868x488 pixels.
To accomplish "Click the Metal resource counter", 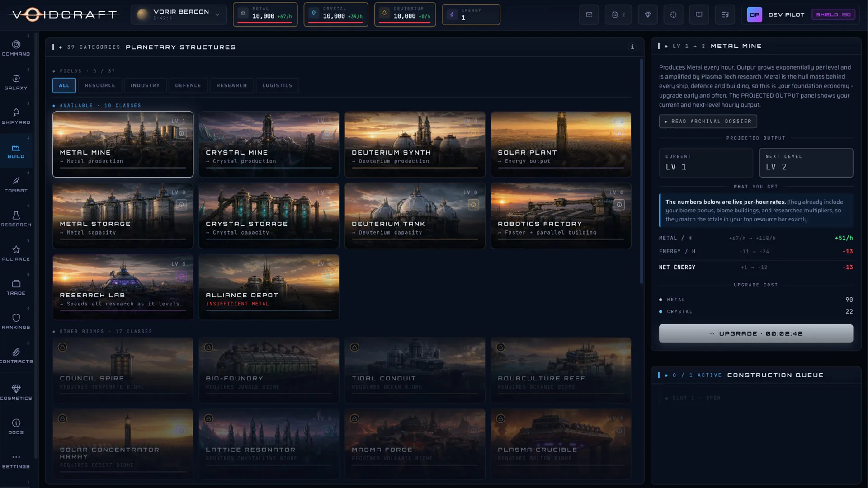I will click(x=265, y=14).
